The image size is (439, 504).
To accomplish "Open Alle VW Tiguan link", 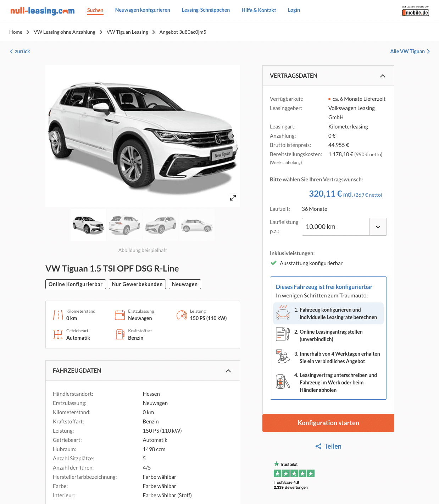I will point(410,51).
